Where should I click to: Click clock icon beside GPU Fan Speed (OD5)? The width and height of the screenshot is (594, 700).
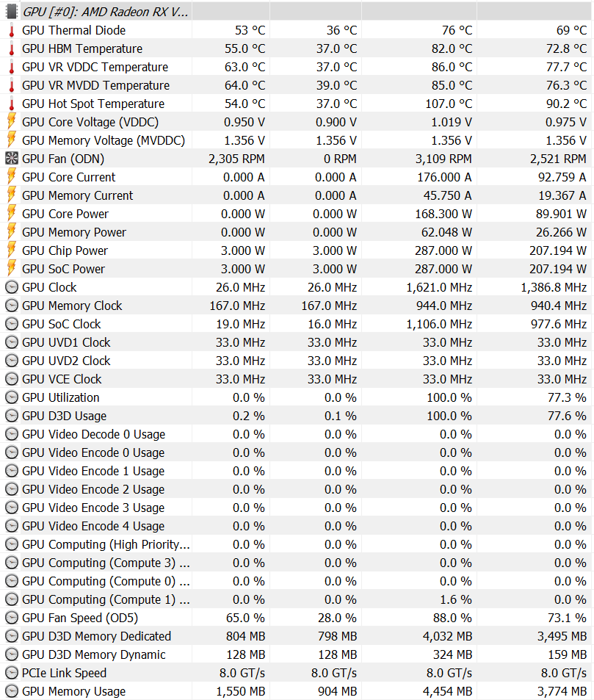click(x=12, y=618)
